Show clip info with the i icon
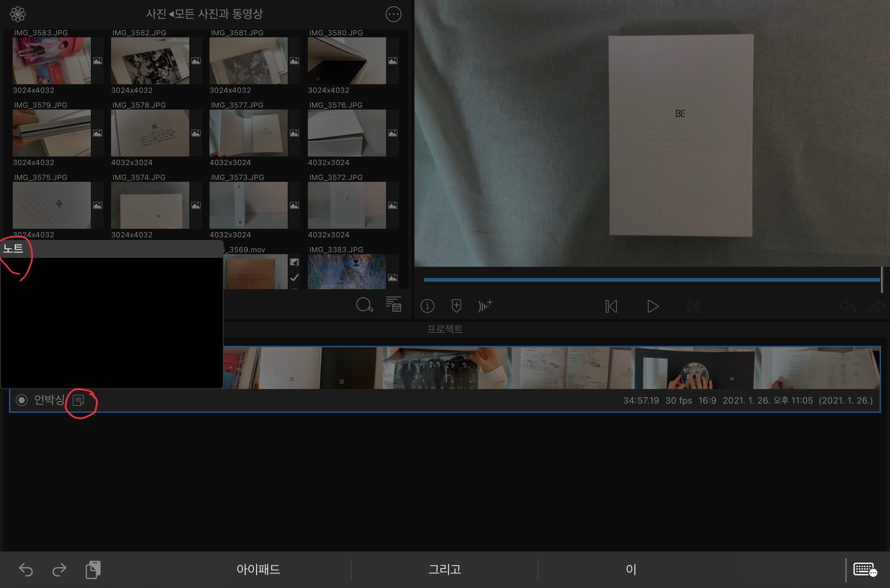 coord(427,306)
